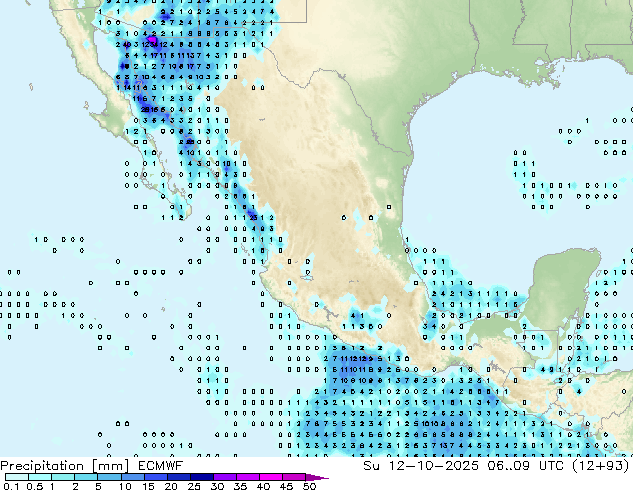Select the 45–50 mm legend color box
The width and height of the screenshot is (634, 490).
(x=294, y=477)
